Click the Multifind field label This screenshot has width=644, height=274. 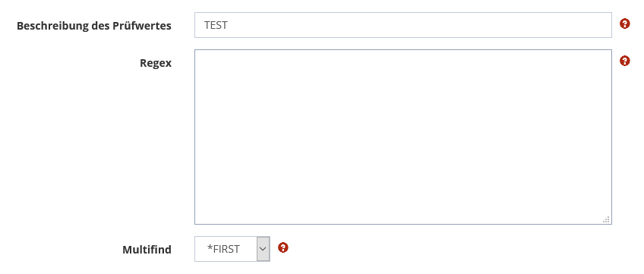(147, 250)
